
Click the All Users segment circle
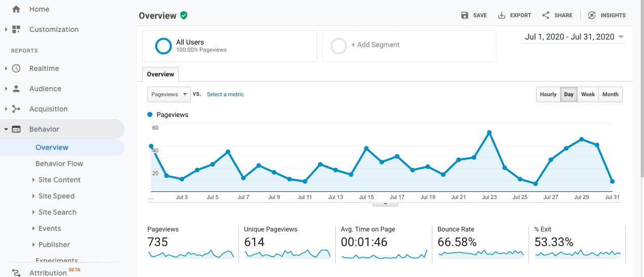tap(164, 46)
